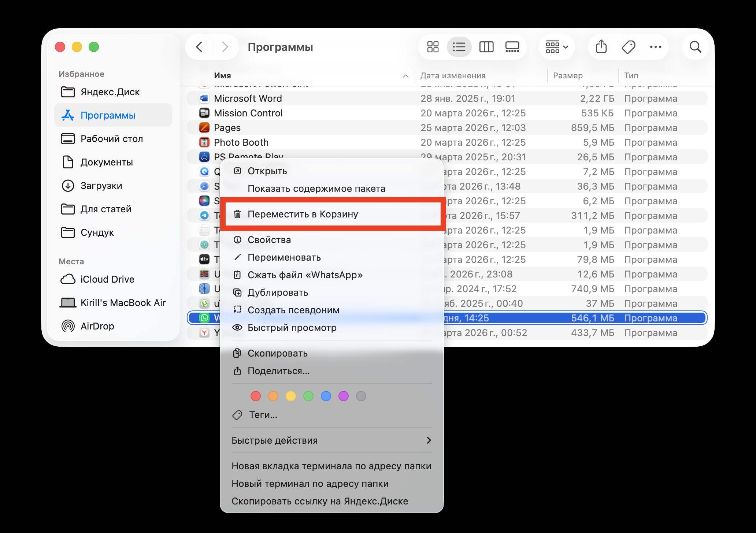Switch Finder to gallery view
The width and height of the screenshot is (756, 533).
point(512,47)
